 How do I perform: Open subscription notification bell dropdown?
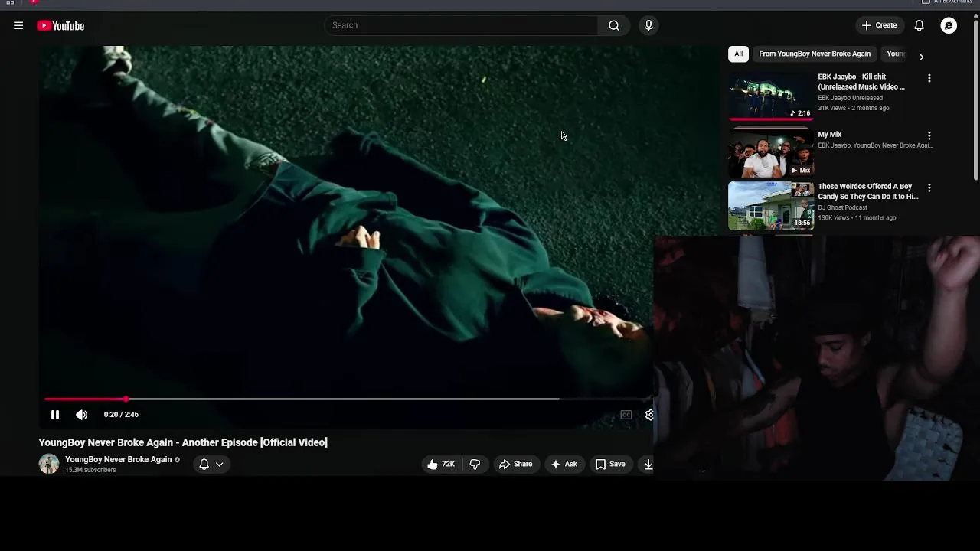coord(211,464)
